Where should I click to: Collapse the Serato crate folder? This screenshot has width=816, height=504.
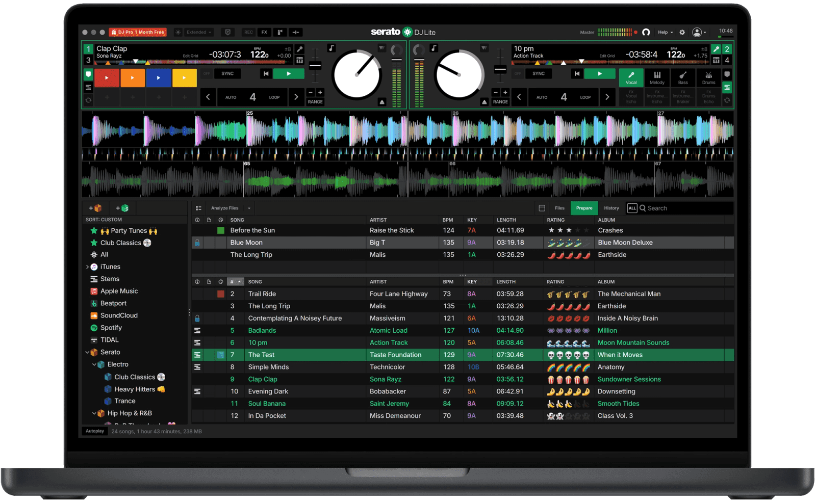point(87,352)
